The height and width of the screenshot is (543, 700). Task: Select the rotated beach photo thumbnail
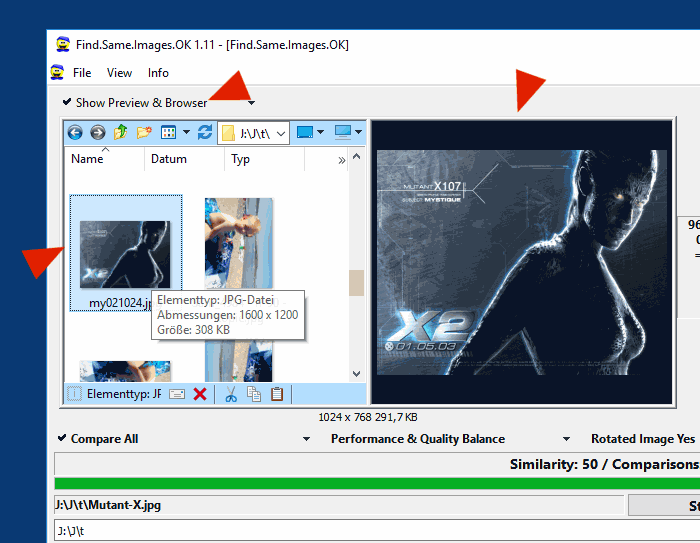pos(239,243)
